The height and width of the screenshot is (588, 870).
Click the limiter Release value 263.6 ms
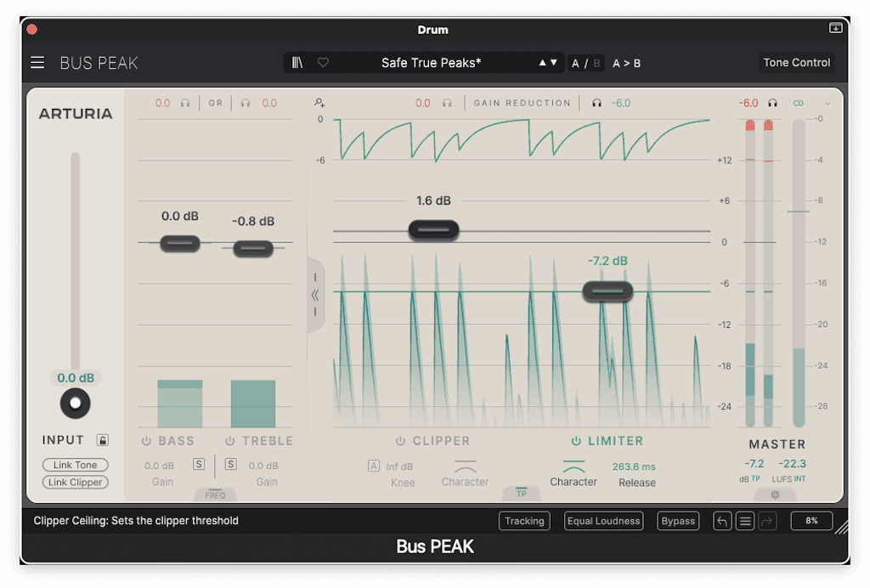click(x=634, y=466)
